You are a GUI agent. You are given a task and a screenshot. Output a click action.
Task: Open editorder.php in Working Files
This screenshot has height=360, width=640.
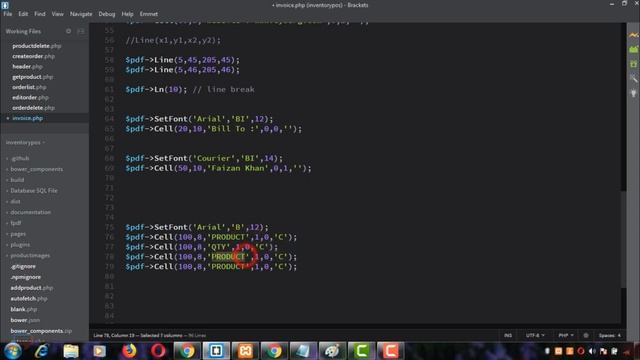(x=31, y=98)
